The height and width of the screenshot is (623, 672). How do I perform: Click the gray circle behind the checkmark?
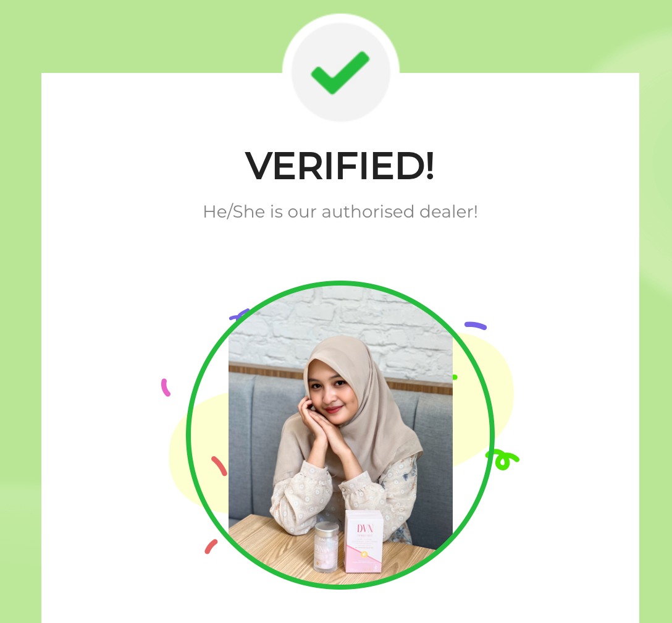340,72
